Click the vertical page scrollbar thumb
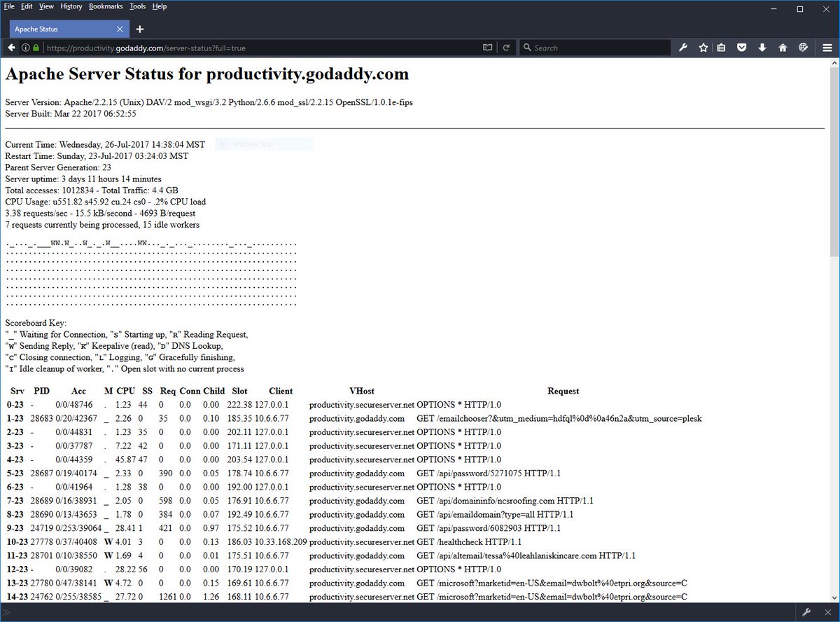 tap(834, 162)
